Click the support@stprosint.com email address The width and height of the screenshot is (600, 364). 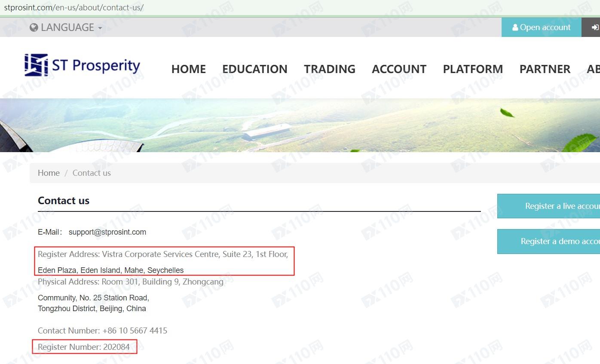107,232
